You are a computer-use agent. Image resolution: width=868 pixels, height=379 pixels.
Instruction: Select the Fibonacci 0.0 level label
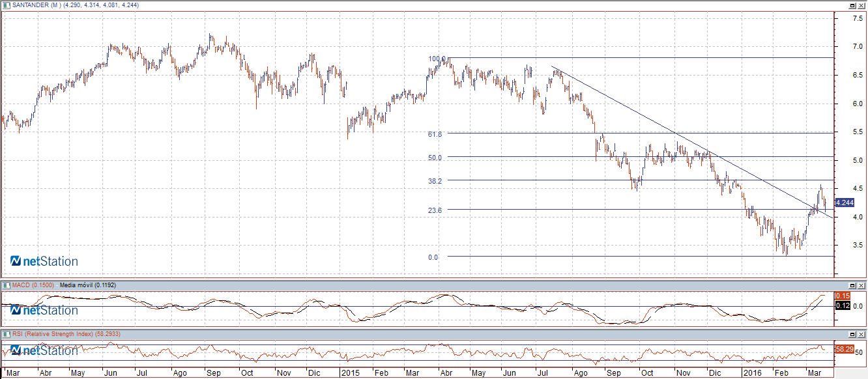tap(433, 257)
